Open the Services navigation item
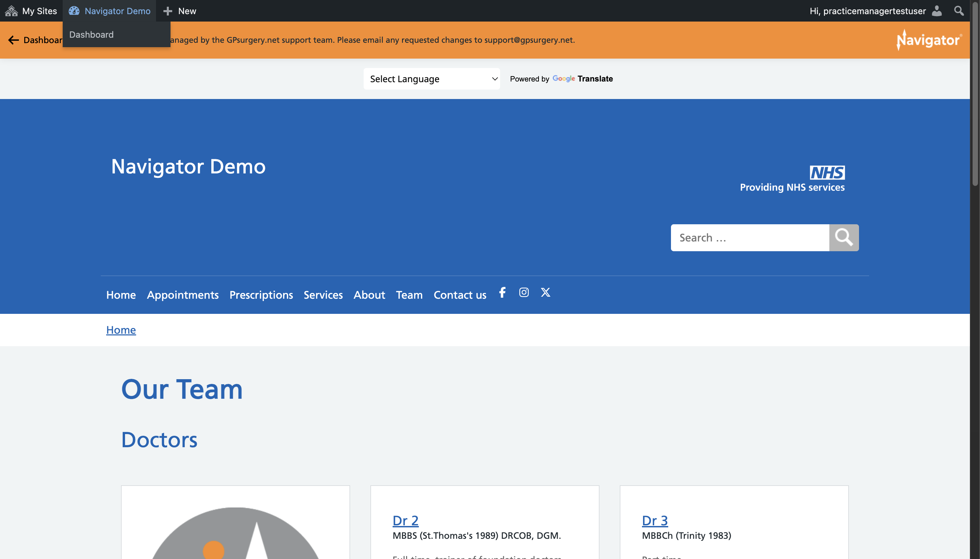The width and height of the screenshot is (980, 559). point(323,295)
